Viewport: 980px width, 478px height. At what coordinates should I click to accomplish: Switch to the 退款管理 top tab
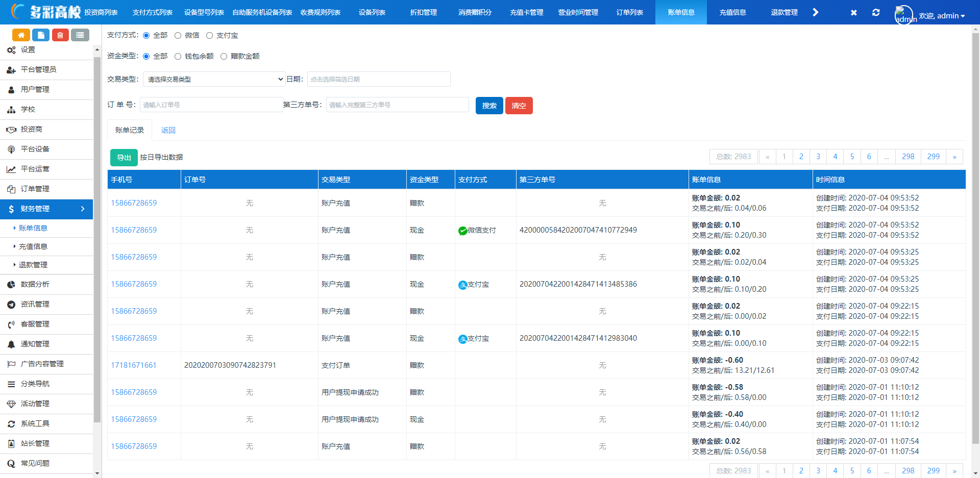click(785, 12)
